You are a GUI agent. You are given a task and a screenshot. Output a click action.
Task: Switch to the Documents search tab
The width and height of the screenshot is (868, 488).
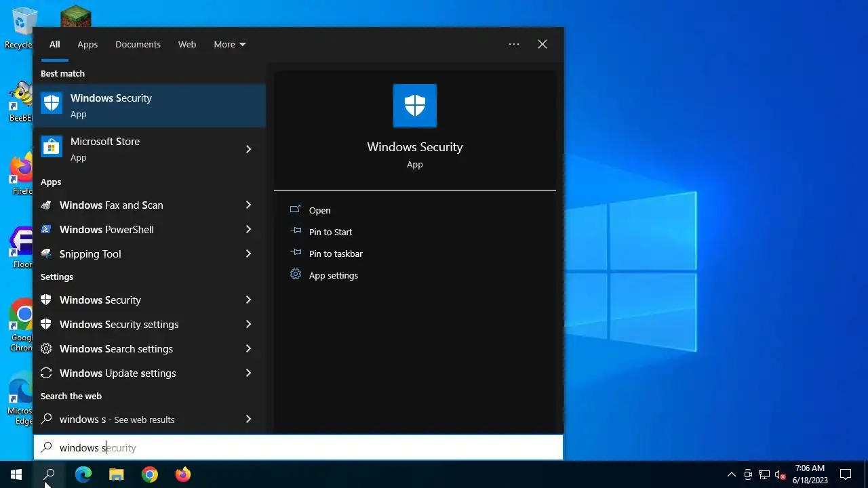[138, 44]
